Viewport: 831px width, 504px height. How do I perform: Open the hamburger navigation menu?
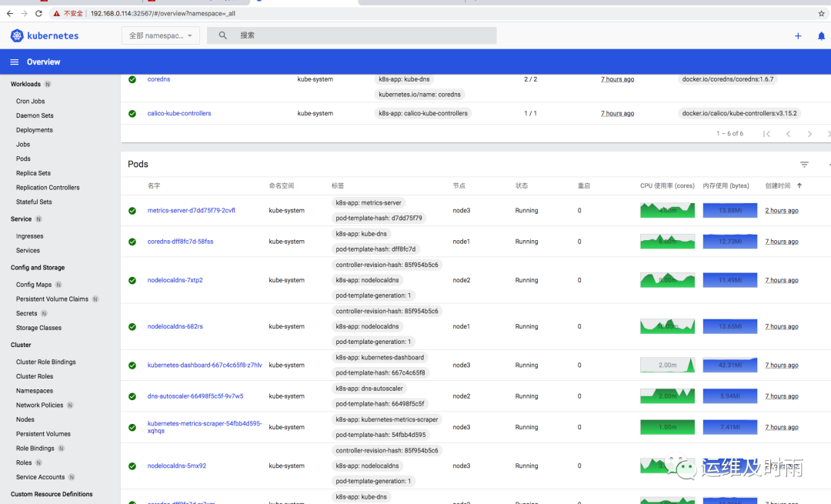[x=15, y=62]
